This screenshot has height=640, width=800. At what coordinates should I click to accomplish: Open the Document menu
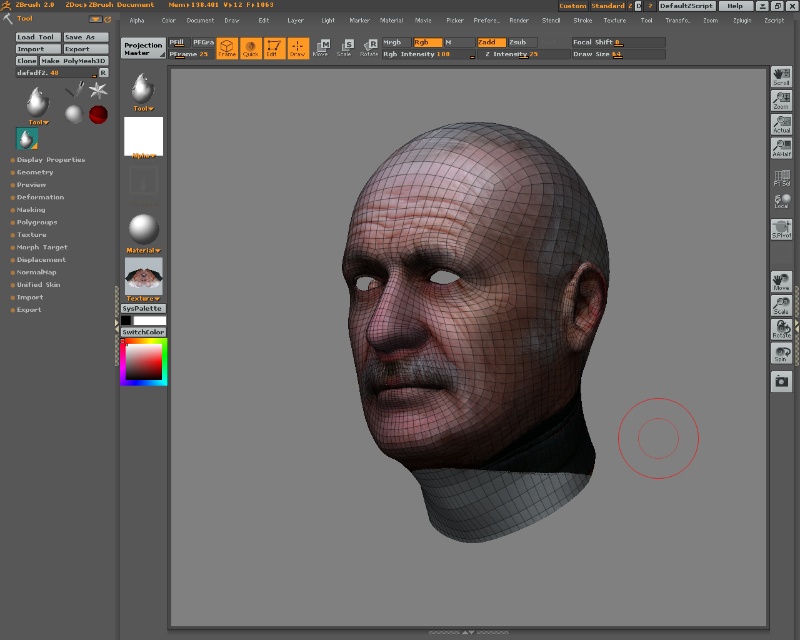coord(200,20)
